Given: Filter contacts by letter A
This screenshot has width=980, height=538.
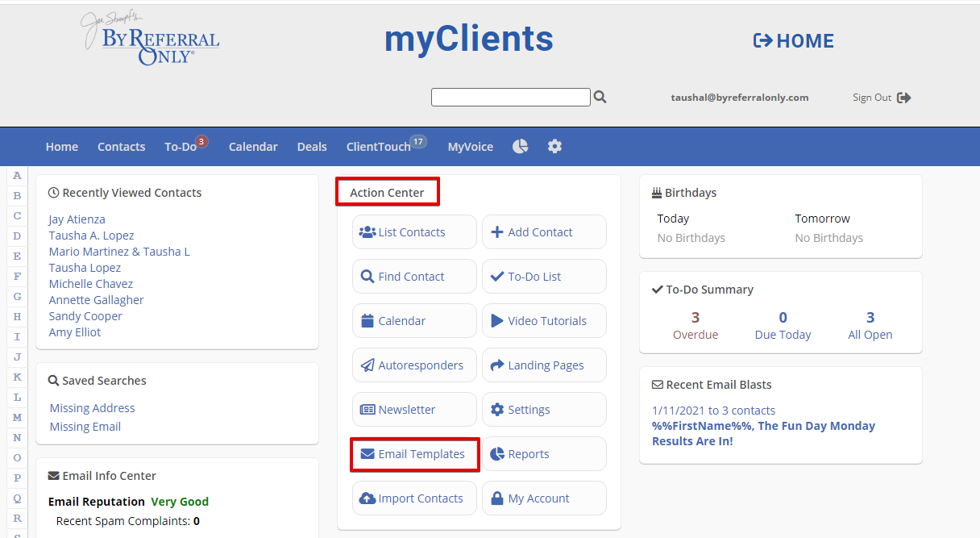Looking at the screenshot, I should [x=18, y=176].
